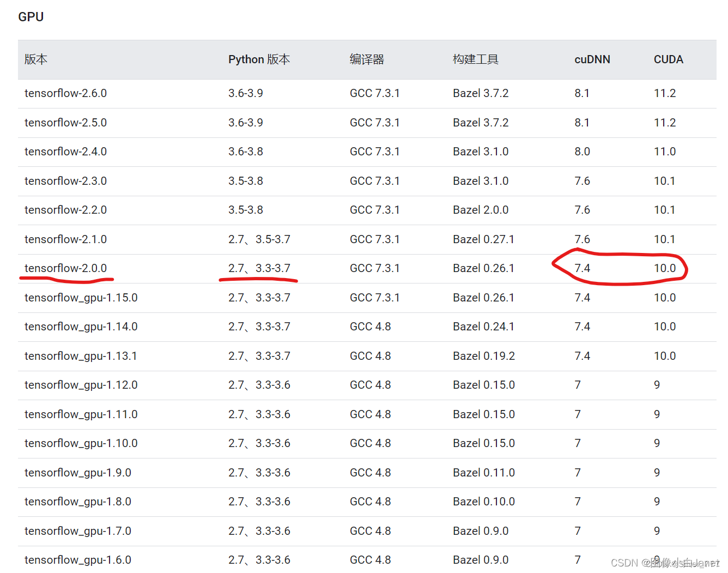The width and height of the screenshot is (728, 573).
Task: Click Bazel 0.9.0 in tensorflow_gpu-1.7.0 row
Action: click(x=481, y=531)
